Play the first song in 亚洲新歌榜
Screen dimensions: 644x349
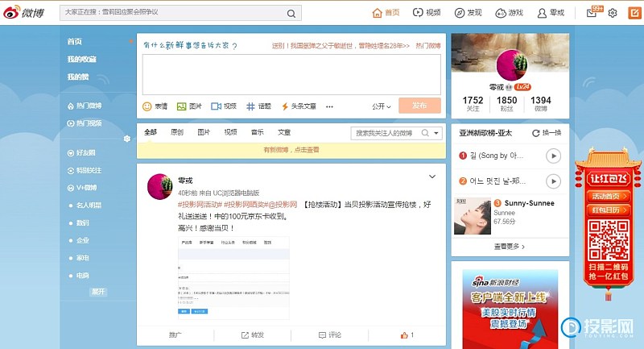pyautogui.click(x=553, y=156)
